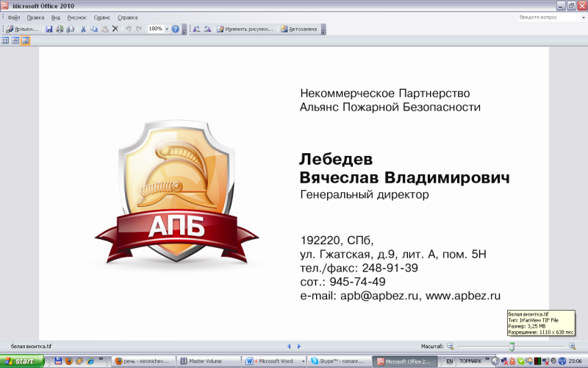Viewport: 588px width, 368px height.
Task: Rotate the picture right with the toolbar icon
Action: tap(207, 29)
